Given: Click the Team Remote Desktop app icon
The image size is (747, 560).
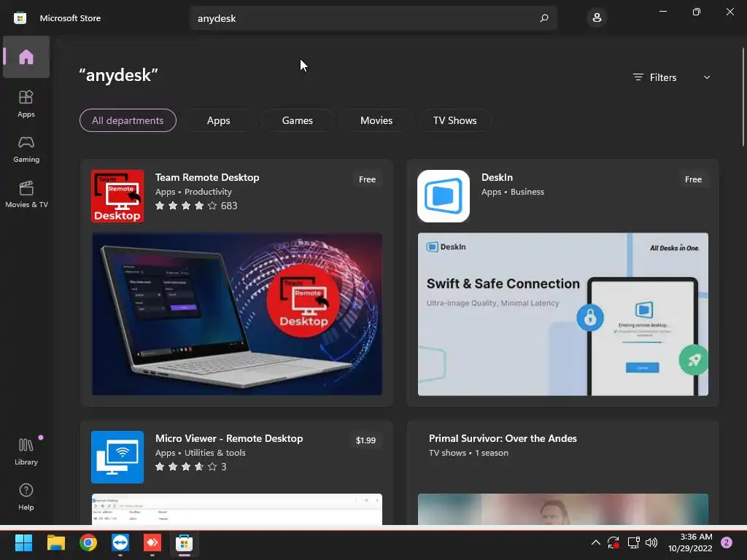Looking at the screenshot, I should (117, 196).
